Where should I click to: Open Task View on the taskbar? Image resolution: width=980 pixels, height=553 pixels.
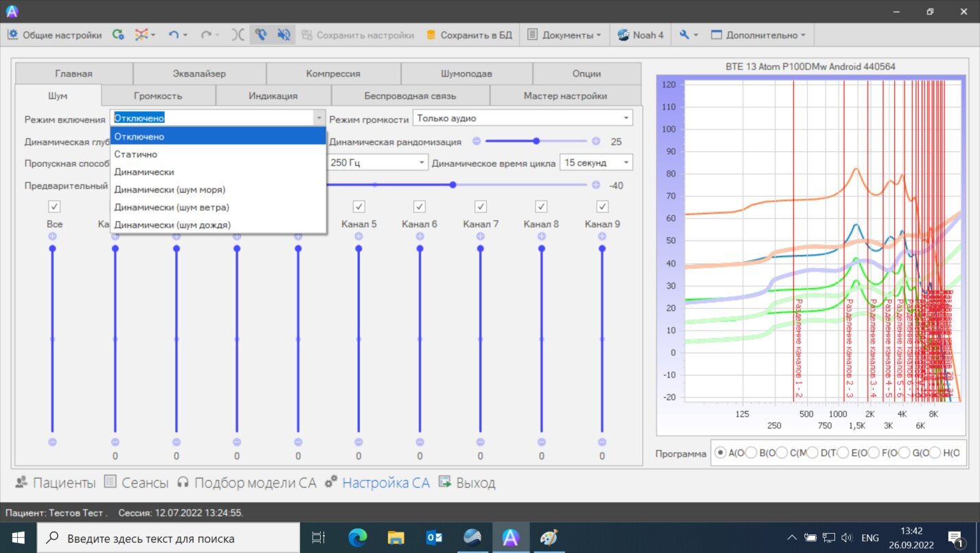click(319, 538)
